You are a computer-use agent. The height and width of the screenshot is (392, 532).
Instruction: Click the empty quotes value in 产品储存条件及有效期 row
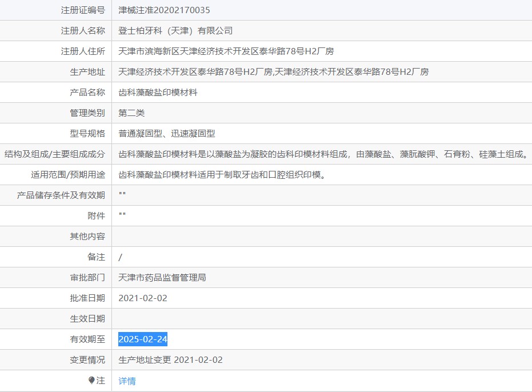point(122,194)
